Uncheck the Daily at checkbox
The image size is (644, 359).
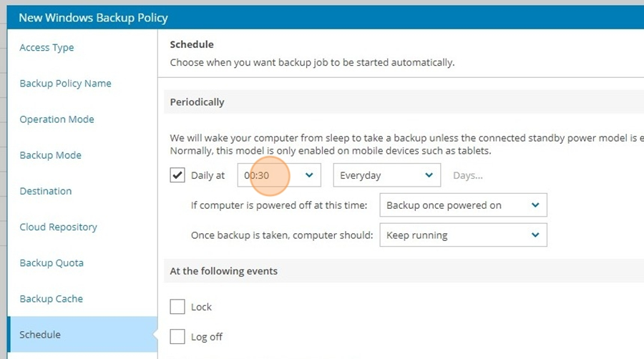tap(177, 175)
